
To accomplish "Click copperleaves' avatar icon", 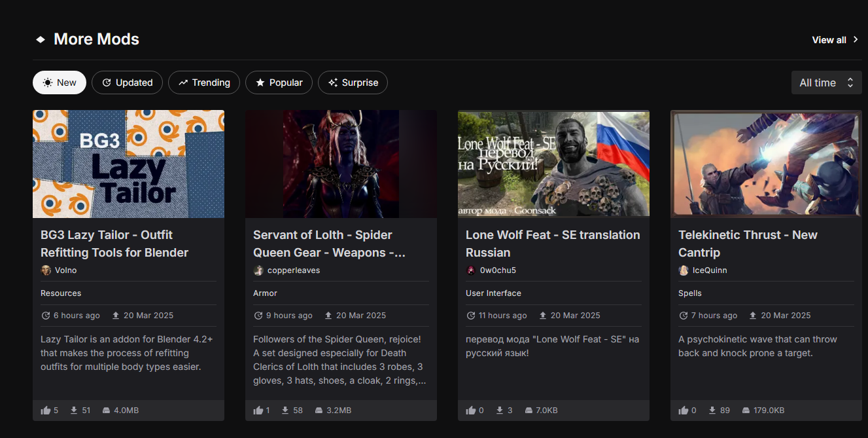I will click(258, 270).
